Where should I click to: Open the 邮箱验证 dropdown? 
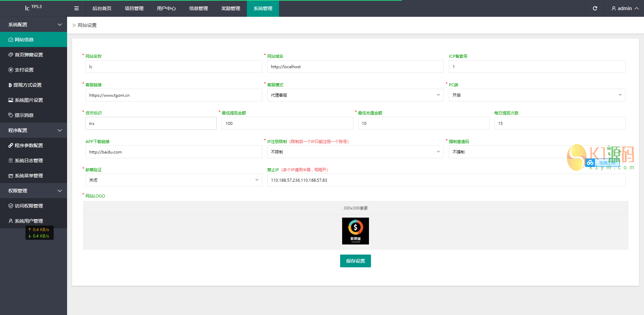click(174, 180)
